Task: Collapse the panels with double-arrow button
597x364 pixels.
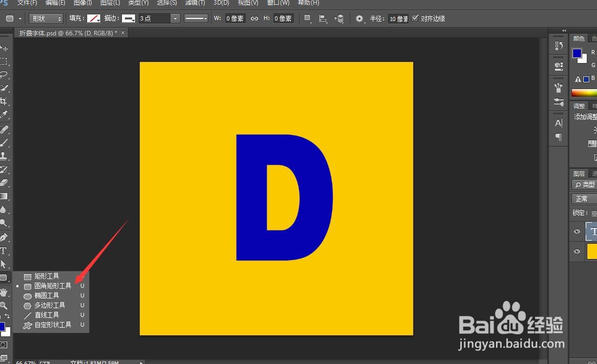Action: pyautogui.click(x=564, y=30)
